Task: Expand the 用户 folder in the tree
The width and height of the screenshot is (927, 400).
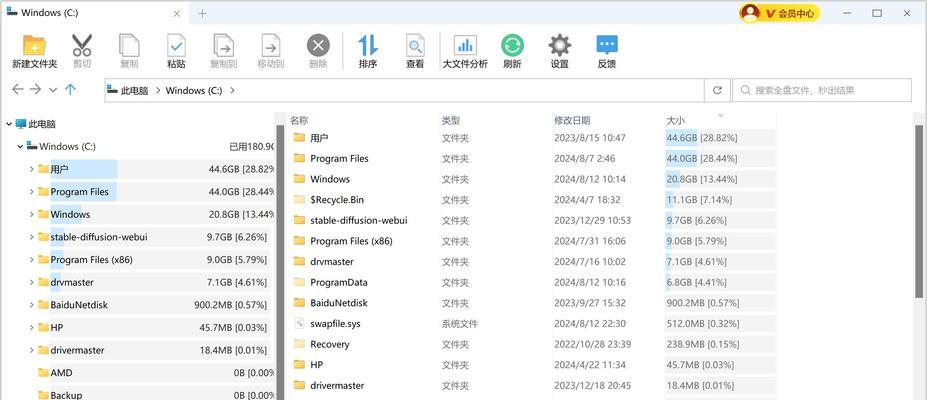Action: click(31, 169)
